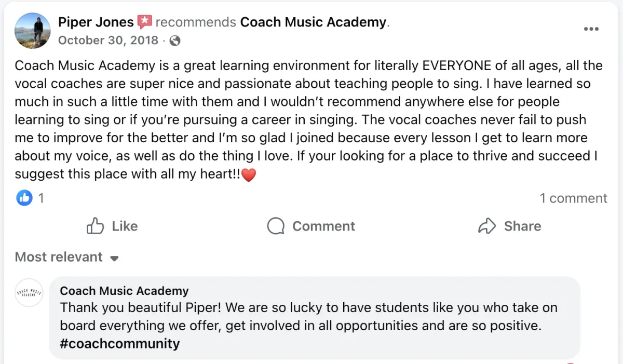
Task: Click the speech bubble Comment icon
Action: (x=276, y=226)
